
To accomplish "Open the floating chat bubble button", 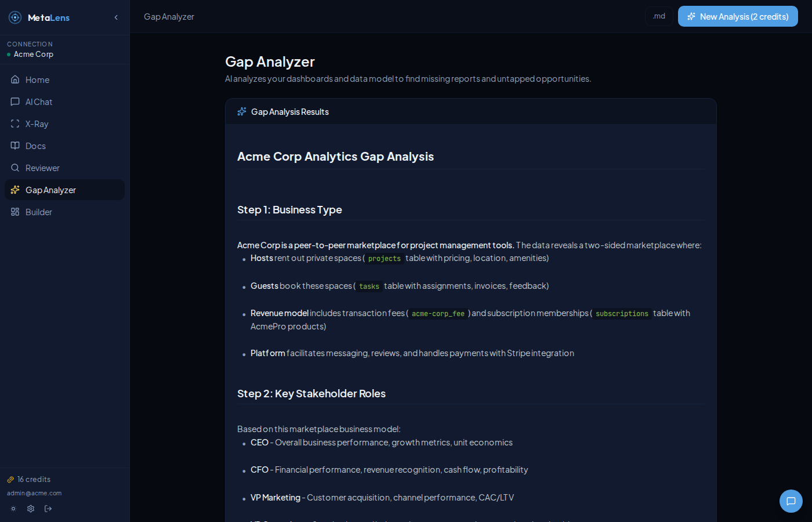I will pyautogui.click(x=791, y=501).
